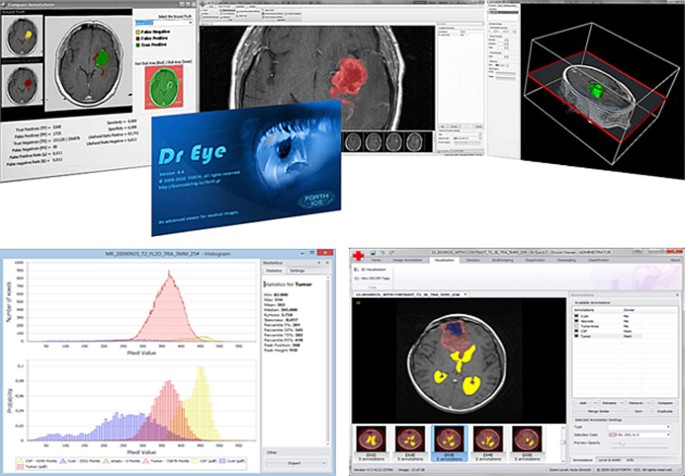Adjust the Preview Opacity slider
The image size is (685, 476).
(622, 443)
